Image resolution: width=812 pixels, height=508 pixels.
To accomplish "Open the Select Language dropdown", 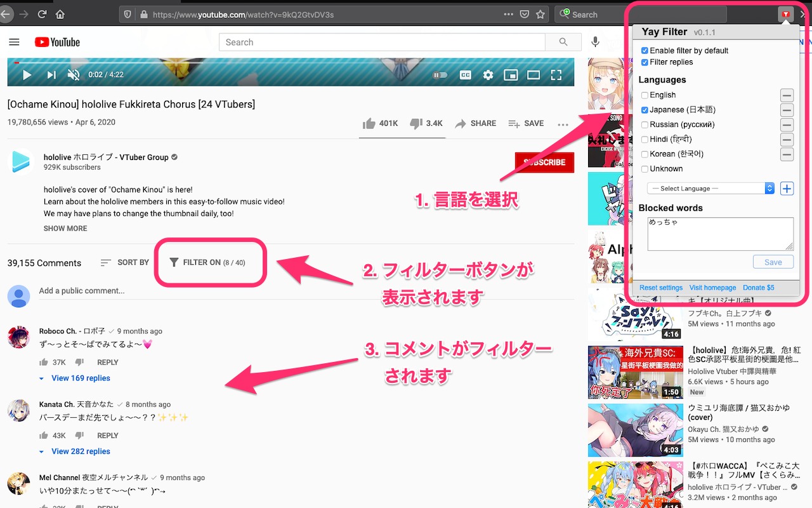I will click(711, 189).
